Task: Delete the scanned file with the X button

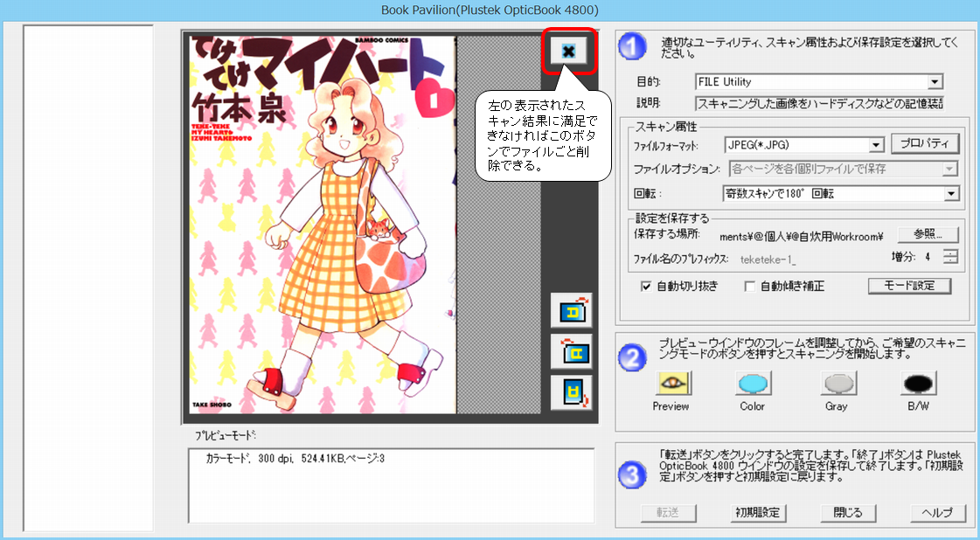Action: pos(569,51)
